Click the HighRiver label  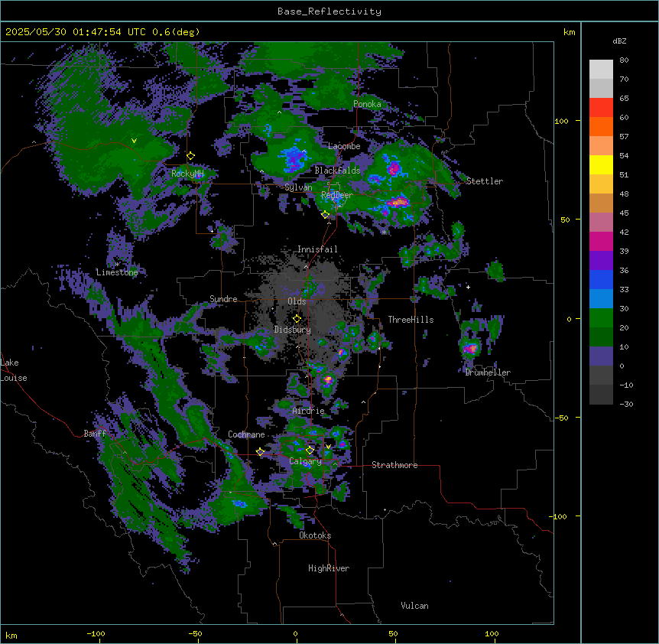tap(329, 568)
